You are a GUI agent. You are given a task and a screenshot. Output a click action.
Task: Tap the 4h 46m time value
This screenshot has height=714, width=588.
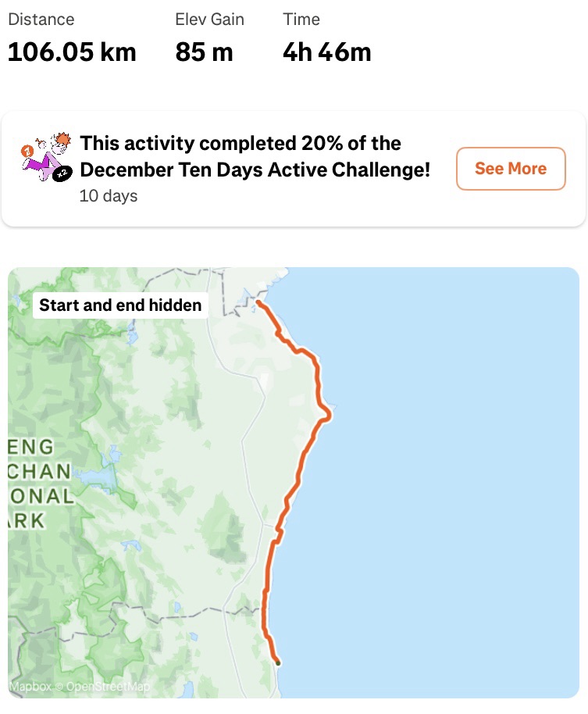[326, 52]
